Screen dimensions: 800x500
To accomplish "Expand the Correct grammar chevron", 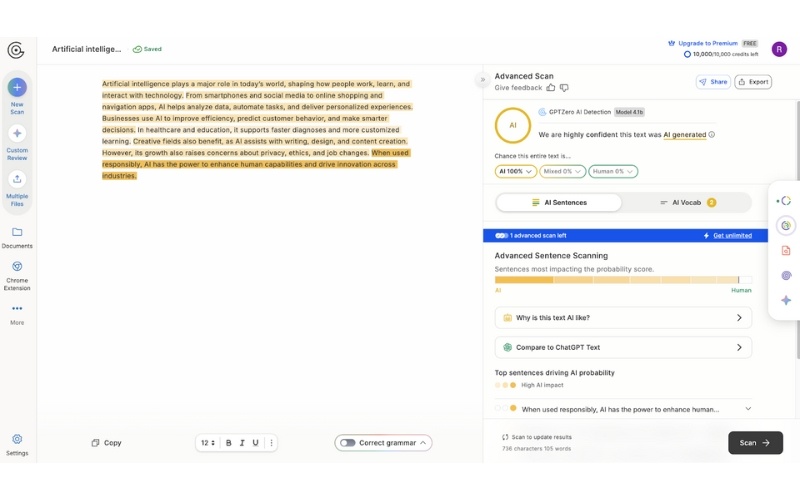I will pyautogui.click(x=423, y=443).
